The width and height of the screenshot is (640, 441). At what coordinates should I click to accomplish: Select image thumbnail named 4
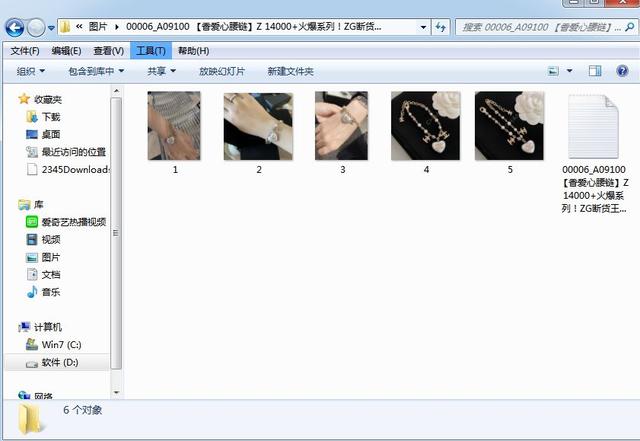click(x=426, y=126)
